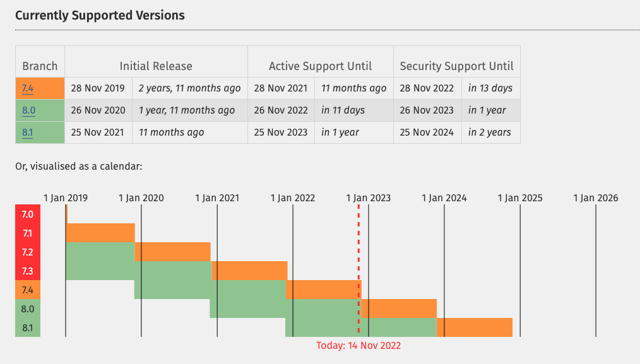Viewport: 640px width, 364px height.
Task: Select the 7.3 row label in calendar
Action: [28, 271]
